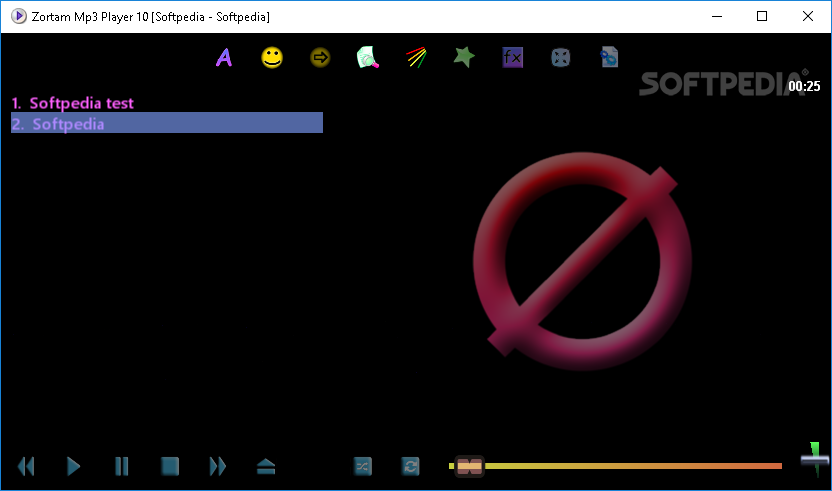Click the yellow arrow circle icon

pyautogui.click(x=320, y=57)
